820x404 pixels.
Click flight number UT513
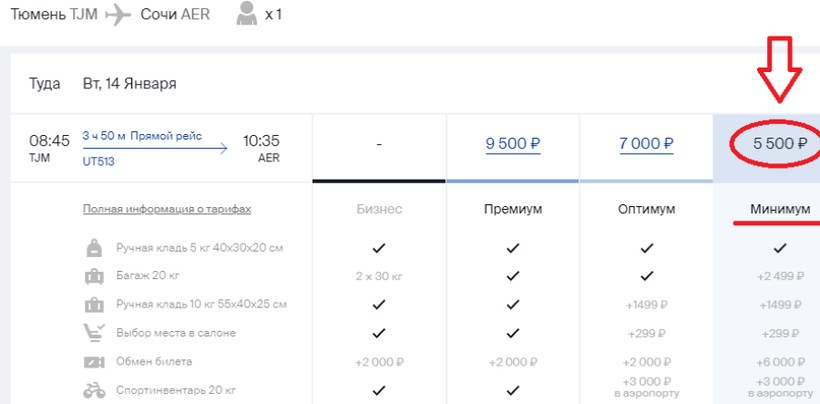point(98,160)
